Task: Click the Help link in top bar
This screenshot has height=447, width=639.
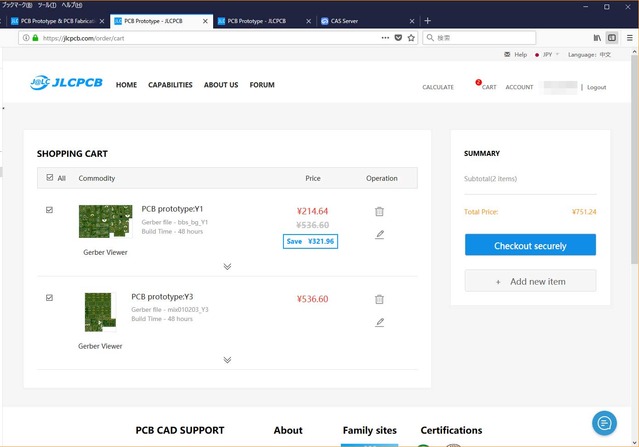Action: (x=520, y=55)
